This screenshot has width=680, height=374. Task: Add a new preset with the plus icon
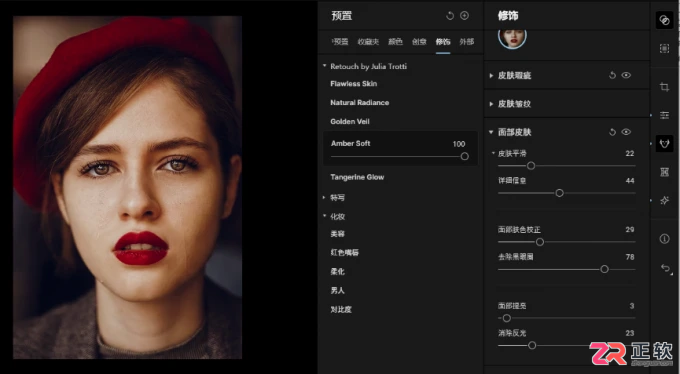pyautogui.click(x=464, y=16)
